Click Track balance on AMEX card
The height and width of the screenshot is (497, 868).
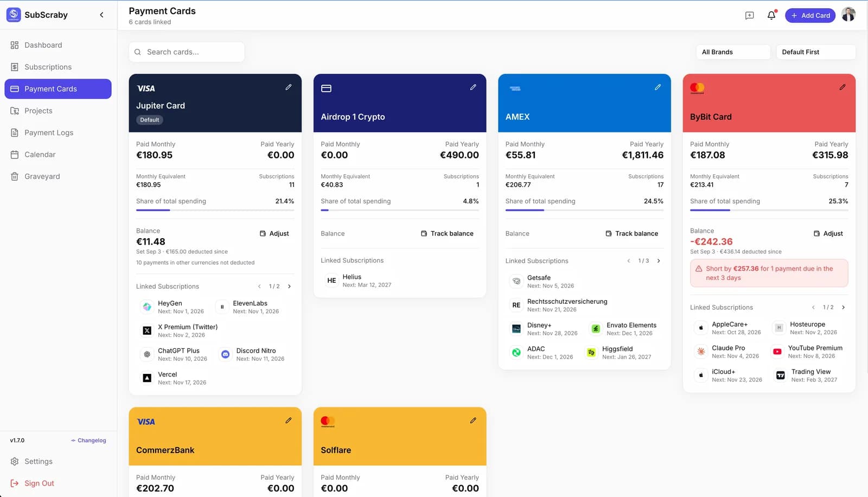tap(632, 233)
